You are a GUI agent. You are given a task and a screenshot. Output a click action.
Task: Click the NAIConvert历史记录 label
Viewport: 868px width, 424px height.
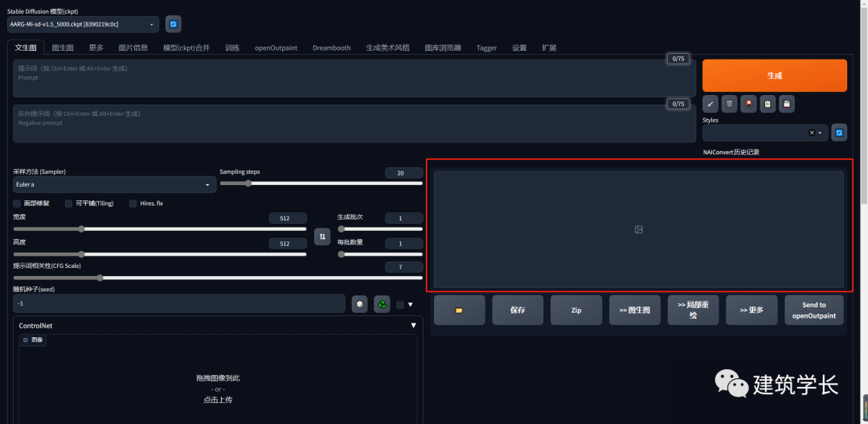[731, 152]
